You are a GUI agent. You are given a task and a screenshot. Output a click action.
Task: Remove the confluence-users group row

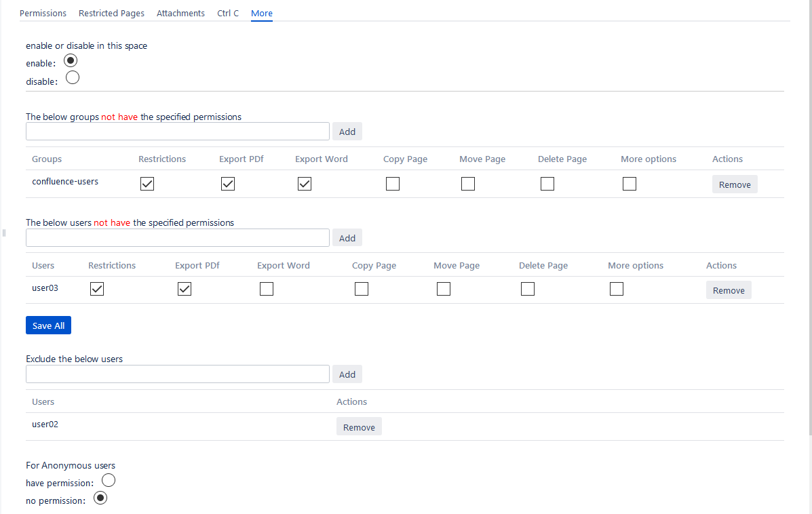click(x=734, y=184)
